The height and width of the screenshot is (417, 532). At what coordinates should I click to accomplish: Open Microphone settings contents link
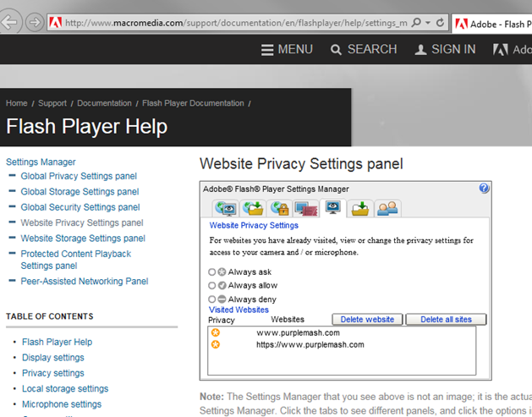pyautogui.click(x=62, y=404)
